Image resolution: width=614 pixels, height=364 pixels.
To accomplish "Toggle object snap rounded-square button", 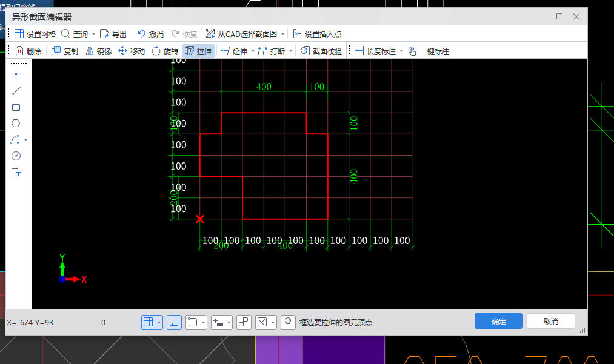I will click(192, 322).
